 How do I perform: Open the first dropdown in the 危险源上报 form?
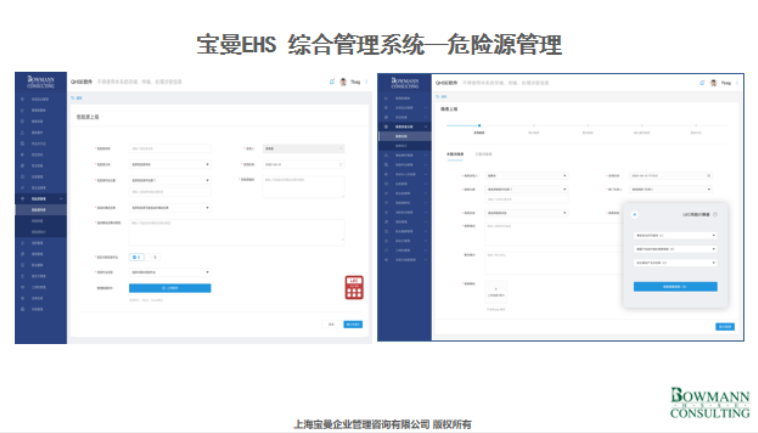click(x=170, y=164)
